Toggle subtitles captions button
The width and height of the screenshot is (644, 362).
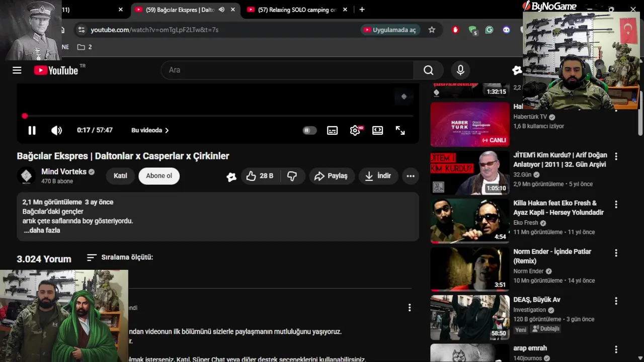coord(332,130)
